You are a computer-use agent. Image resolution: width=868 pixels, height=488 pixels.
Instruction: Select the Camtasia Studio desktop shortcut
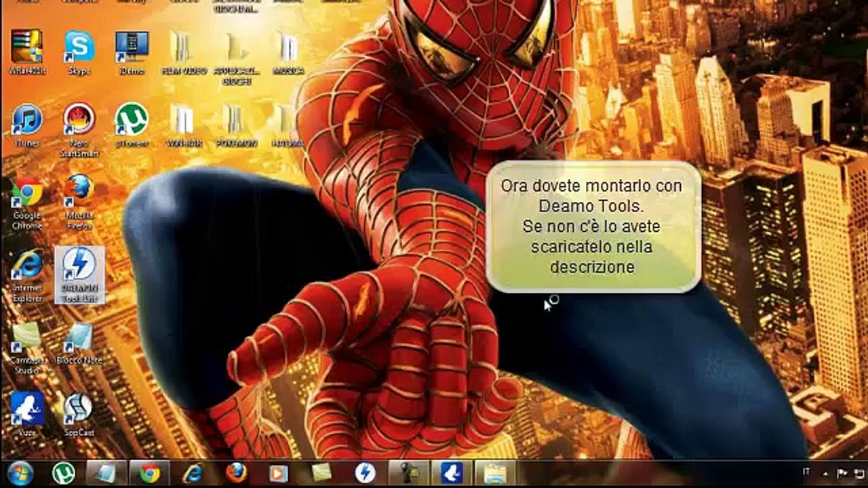pyautogui.click(x=27, y=348)
